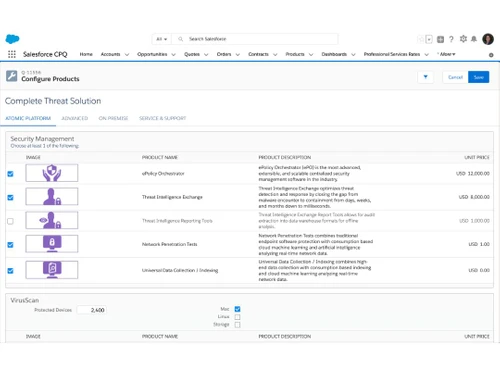
Task: Click the Threat Intelligence Exchange product name
Action: point(172,197)
